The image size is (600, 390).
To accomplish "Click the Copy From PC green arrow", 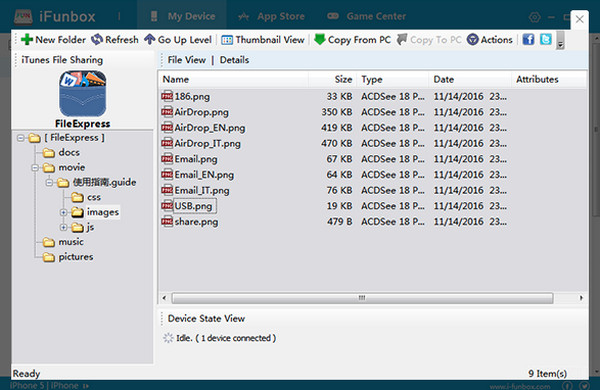I will [319, 39].
